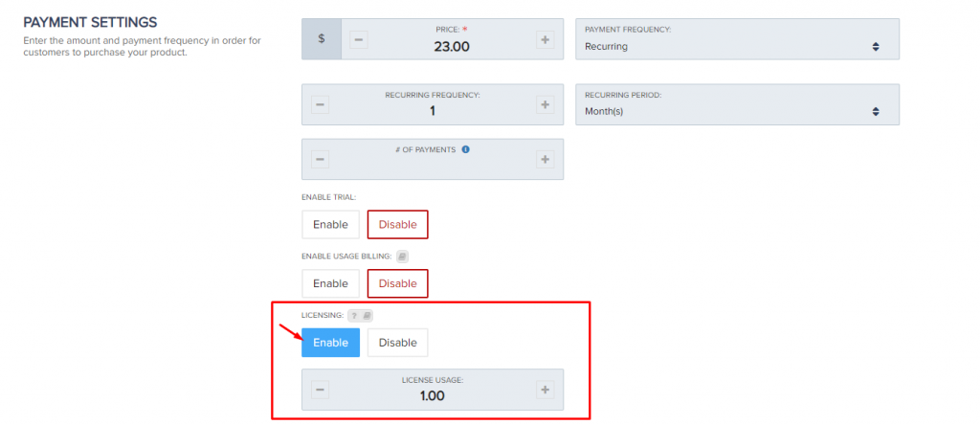This screenshot has height=425, width=980.
Task: Click the # of Payments info icon
Action: tap(465, 149)
